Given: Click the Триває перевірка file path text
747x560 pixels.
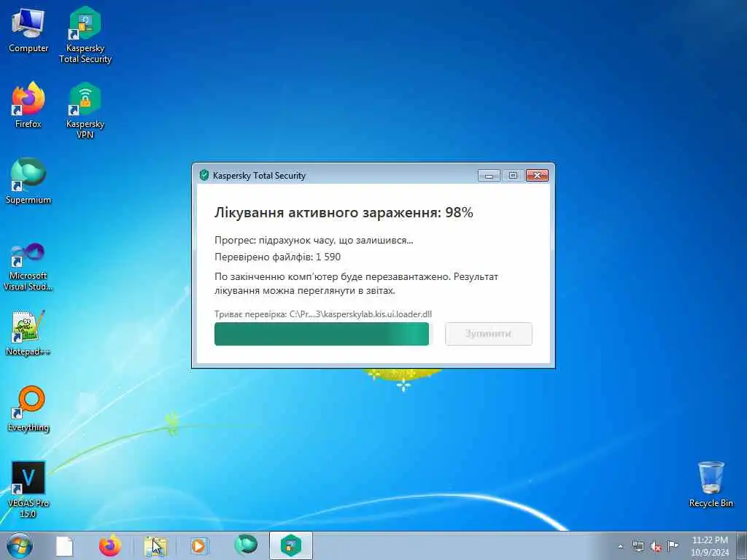Looking at the screenshot, I should pyautogui.click(x=323, y=314).
